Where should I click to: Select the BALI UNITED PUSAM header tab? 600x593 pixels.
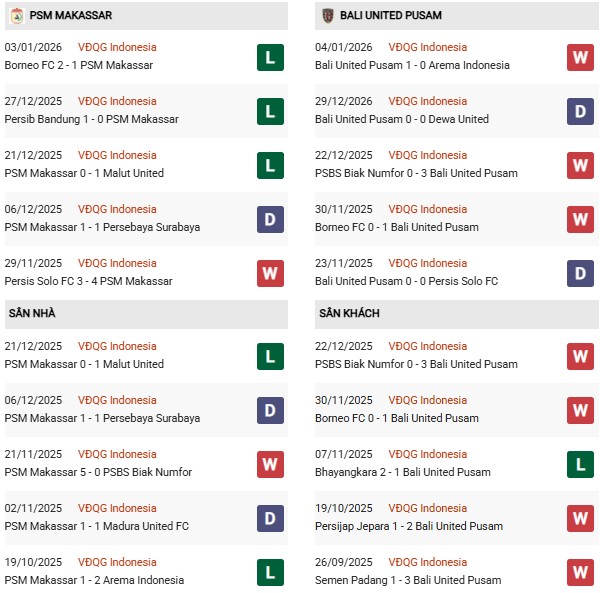[x=381, y=16]
